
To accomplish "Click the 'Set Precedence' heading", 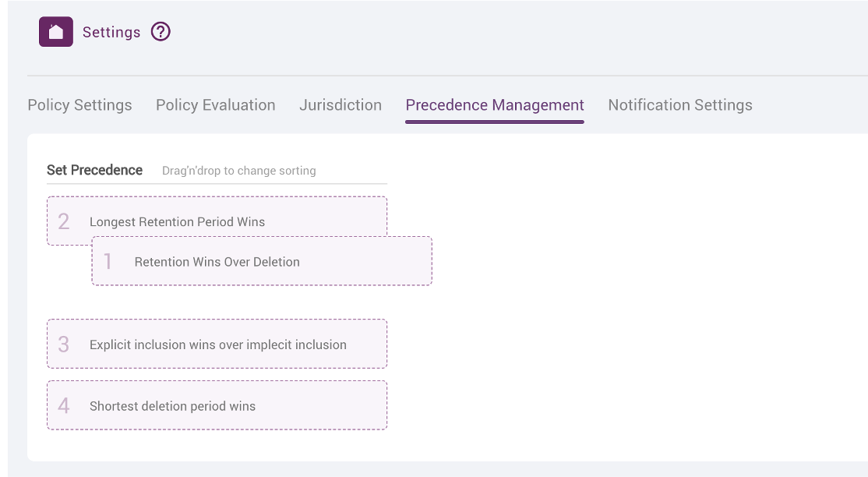I will coord(94,170).
